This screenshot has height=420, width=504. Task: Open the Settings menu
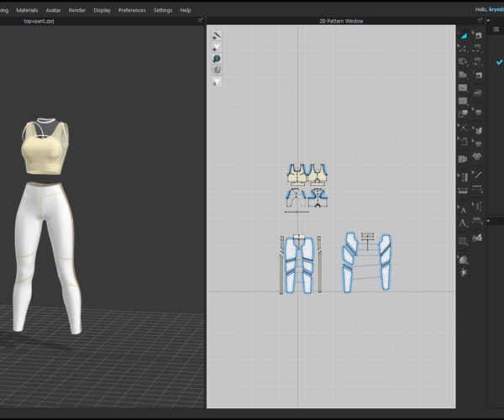click(163, 10)
